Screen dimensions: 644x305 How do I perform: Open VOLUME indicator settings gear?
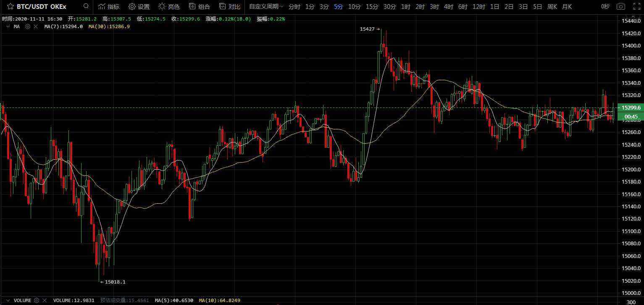(x=37, y=300)
